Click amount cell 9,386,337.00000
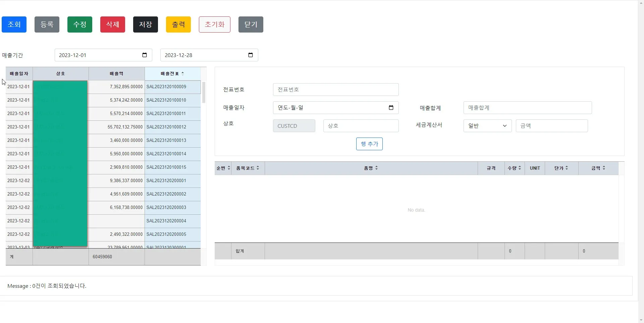The height and width of the screenshot is (323, 644). coord(117,181)
